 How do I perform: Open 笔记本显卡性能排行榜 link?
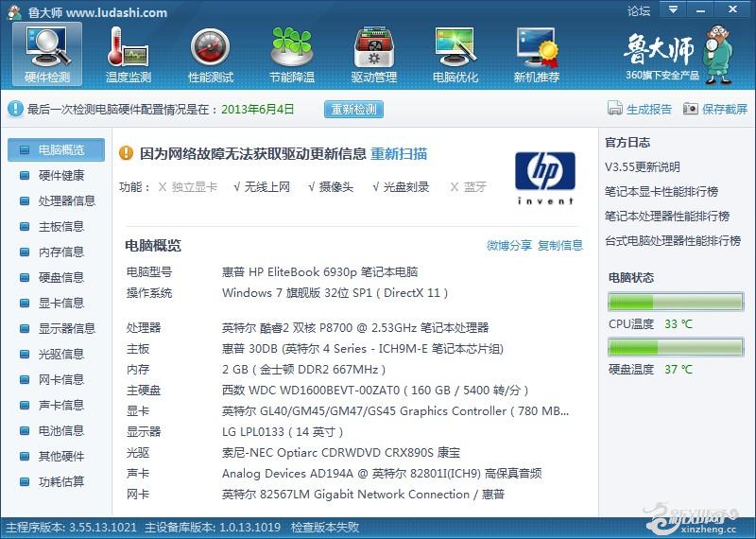pos(661,192)
